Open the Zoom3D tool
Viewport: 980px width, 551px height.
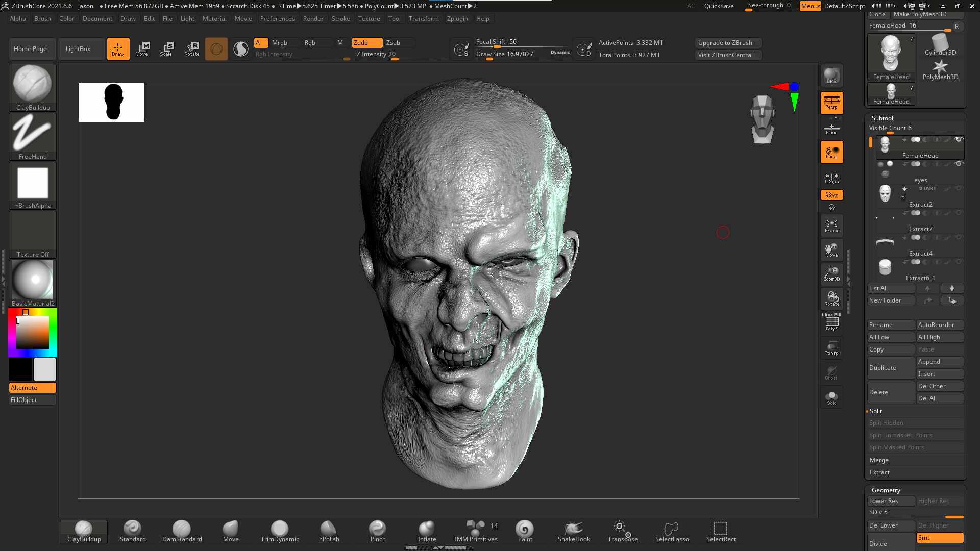point(831,274)
